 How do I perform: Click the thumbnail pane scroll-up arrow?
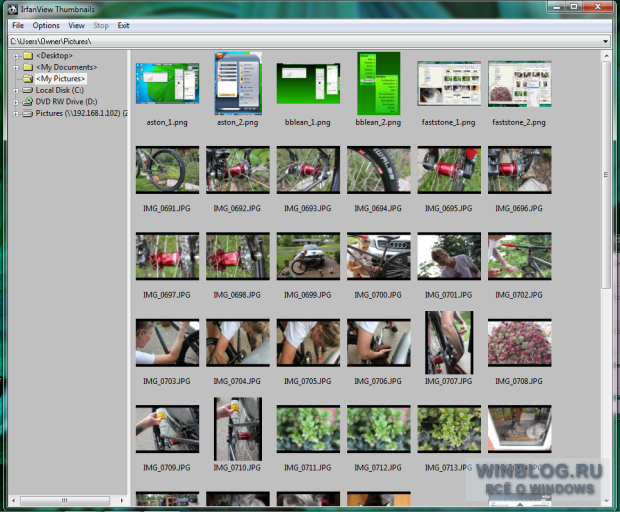[606, 56]
